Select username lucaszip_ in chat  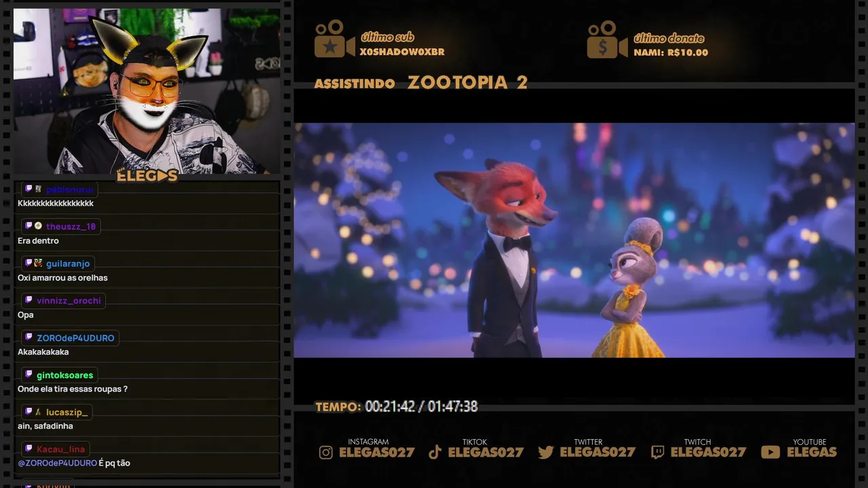(x=67, y=412)
